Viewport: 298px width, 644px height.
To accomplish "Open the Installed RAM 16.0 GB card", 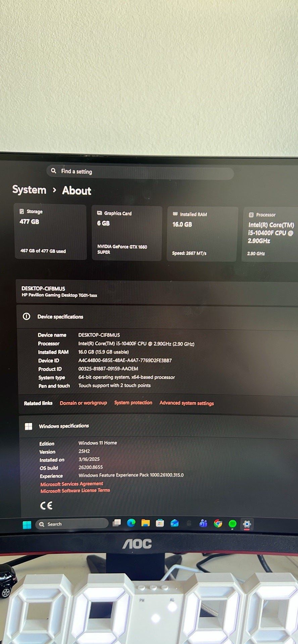I will click(202, 234).
